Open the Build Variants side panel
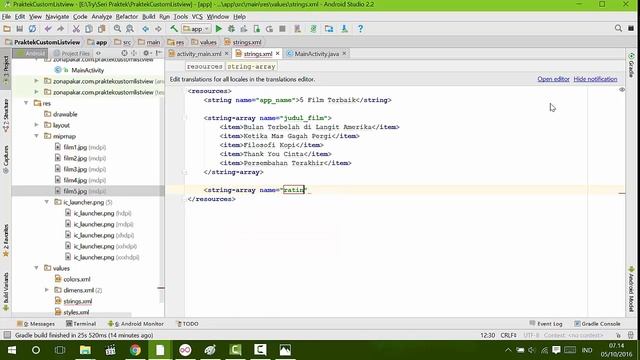This screenshot has height=360, width=640. pos(6,291)
